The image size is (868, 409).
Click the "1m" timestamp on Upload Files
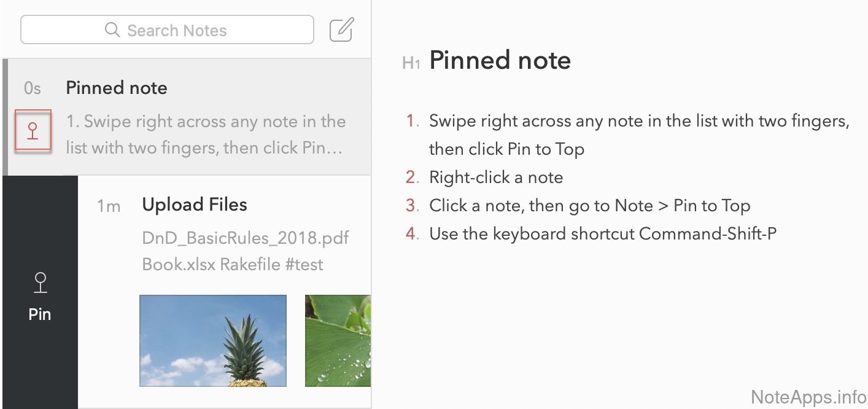click(109, 206)
